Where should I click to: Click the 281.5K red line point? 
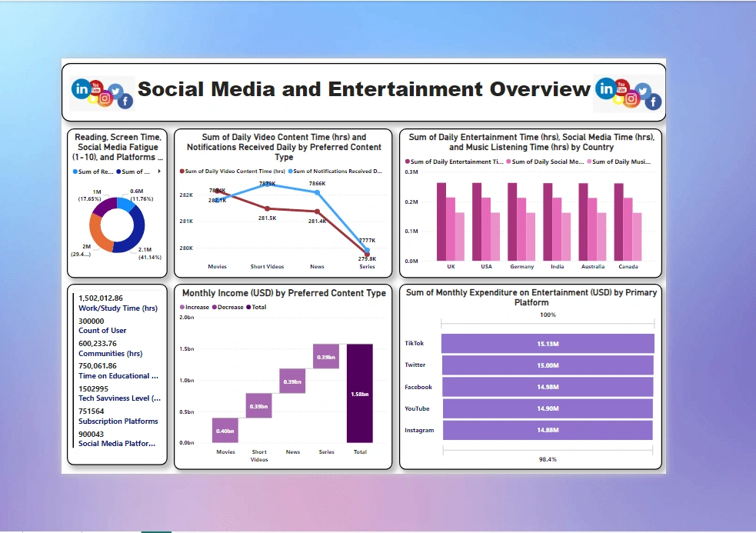(267, 208)
